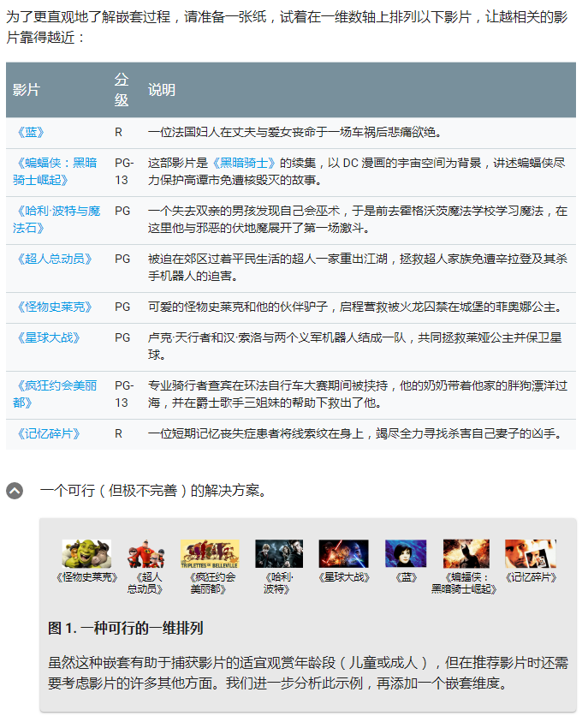
Task: Select the 《蓝》 film poster thumbnail
Action: coord(406,553)
